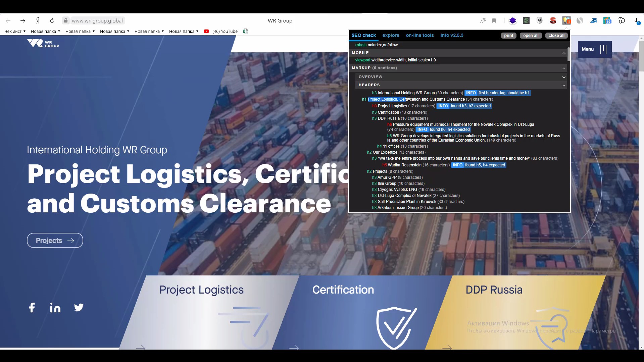
Task: Open the Facebook social icon
Action: pyautogui.click(x=32, y=308)
